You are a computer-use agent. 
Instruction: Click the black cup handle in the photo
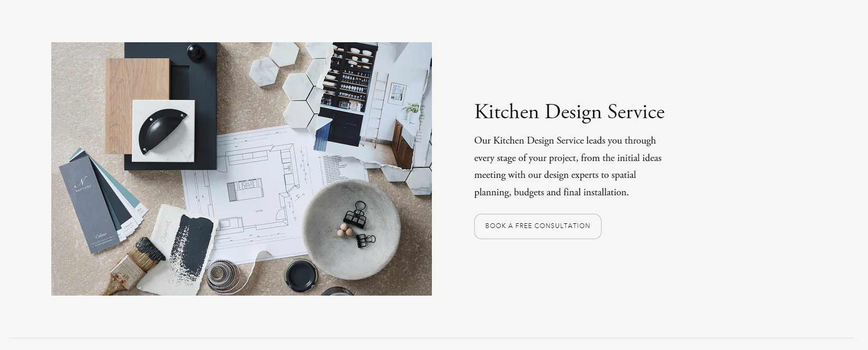click(162, 130)
